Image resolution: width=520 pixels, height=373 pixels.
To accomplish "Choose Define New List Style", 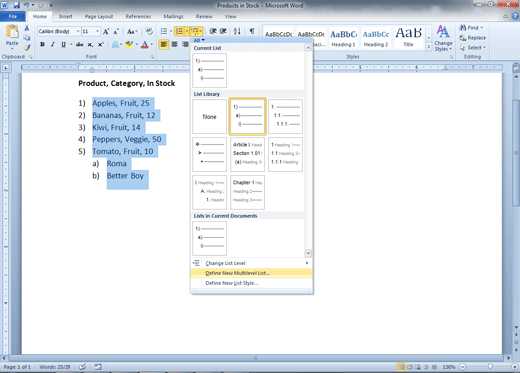I will click(x=251, y=283).
